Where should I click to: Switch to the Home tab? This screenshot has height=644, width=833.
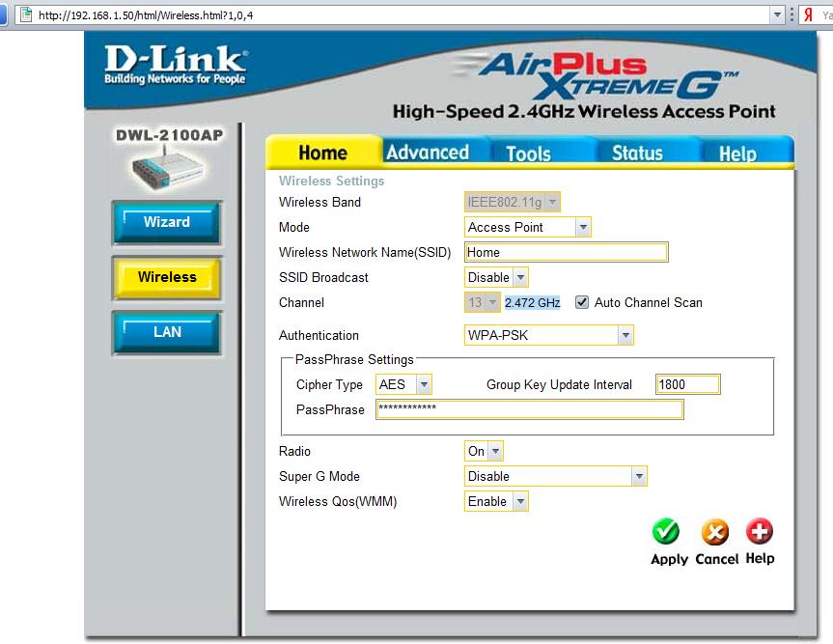323,153
